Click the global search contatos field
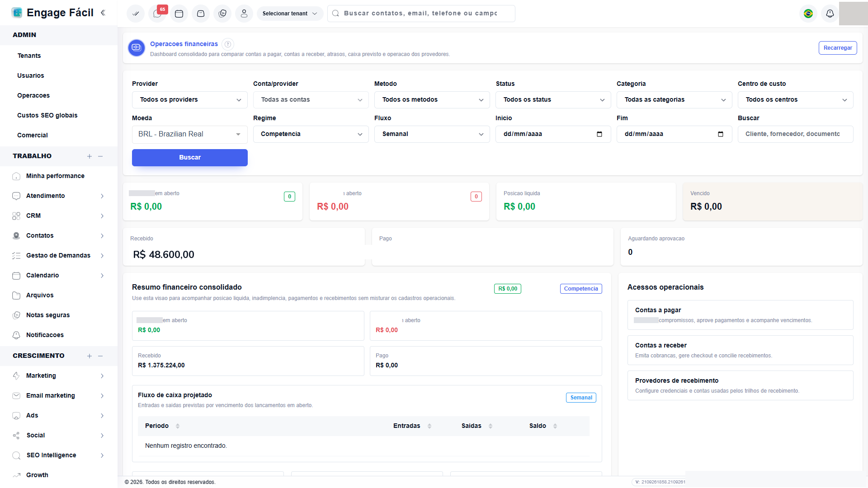868x488 pixels. click(x=421, y=14)
